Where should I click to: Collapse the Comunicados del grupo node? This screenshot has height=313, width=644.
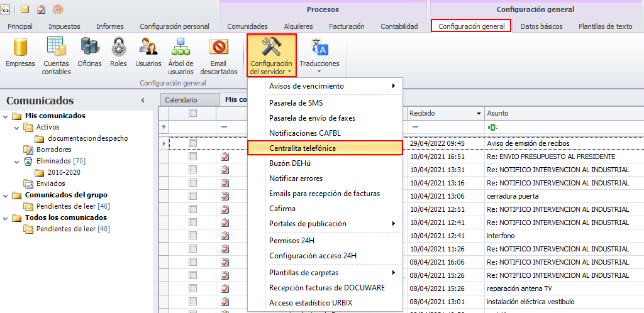(5, 195)
